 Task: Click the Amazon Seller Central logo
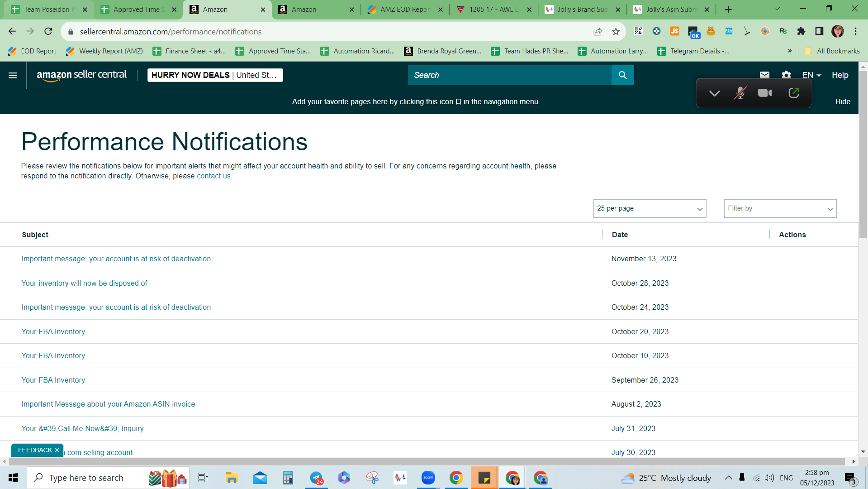[81, 75]
